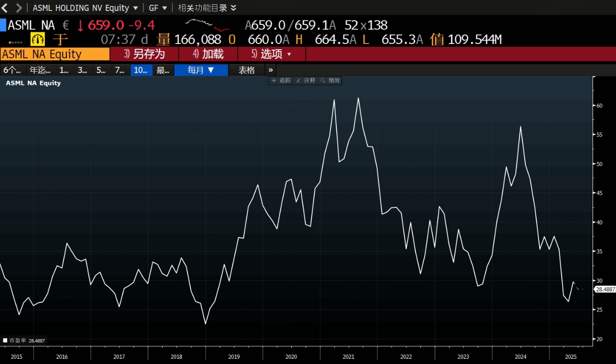Click the 28.4887 current value label on axis
616x364 pixels.
(x=605, y=289)
